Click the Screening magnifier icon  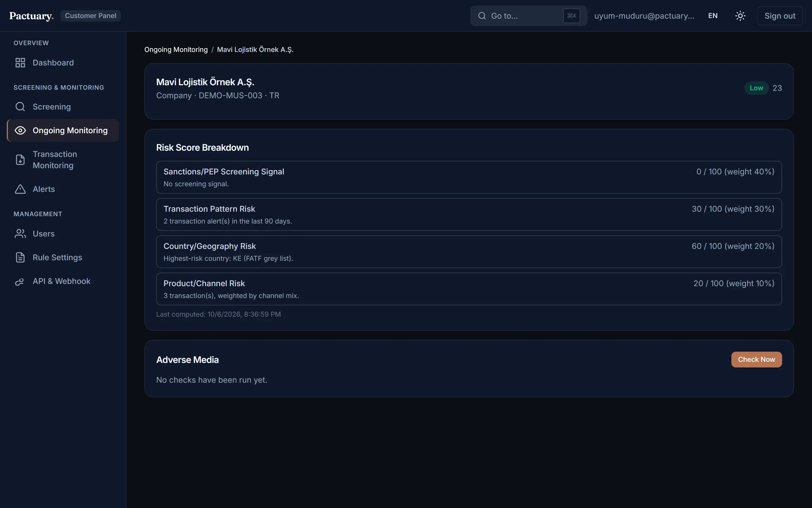pyautogui.click(x=20, y=106)
